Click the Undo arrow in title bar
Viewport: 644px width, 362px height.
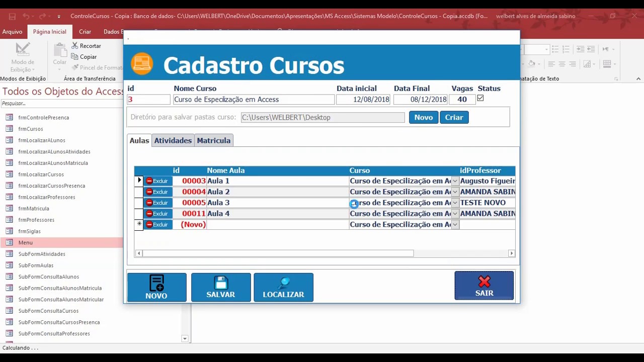26,16
